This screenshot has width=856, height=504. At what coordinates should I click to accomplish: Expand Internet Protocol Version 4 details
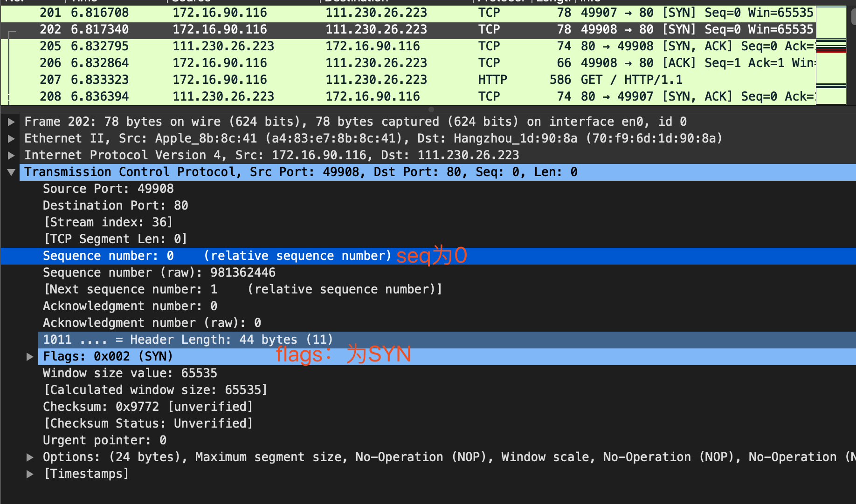point(10,155)
